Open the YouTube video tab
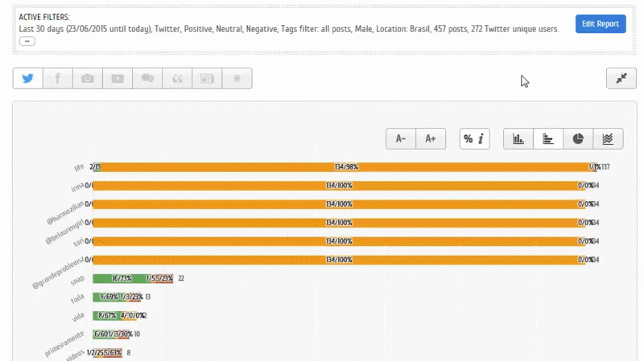Image resolution: width=644 pixels, height=361 pixels. tap(118, 78)
